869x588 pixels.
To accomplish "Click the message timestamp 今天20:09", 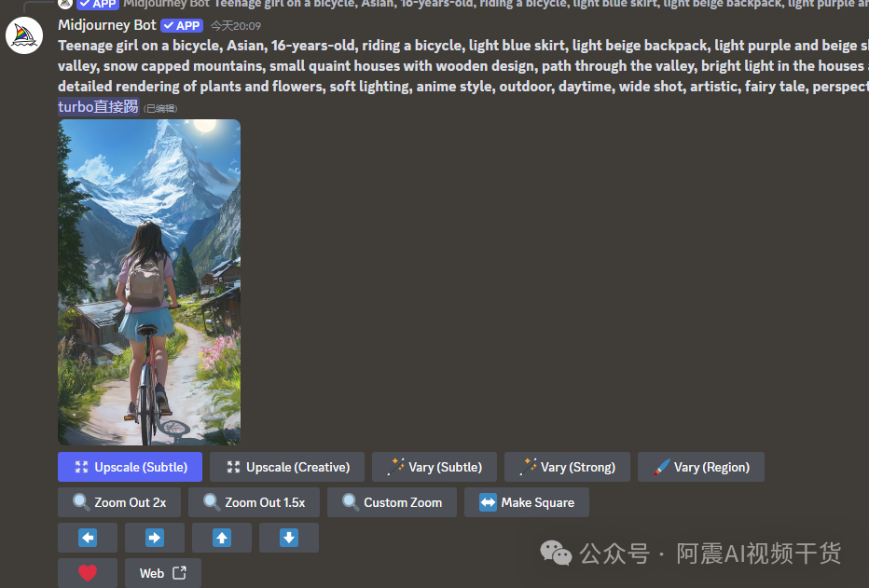I will pos(236,26).
